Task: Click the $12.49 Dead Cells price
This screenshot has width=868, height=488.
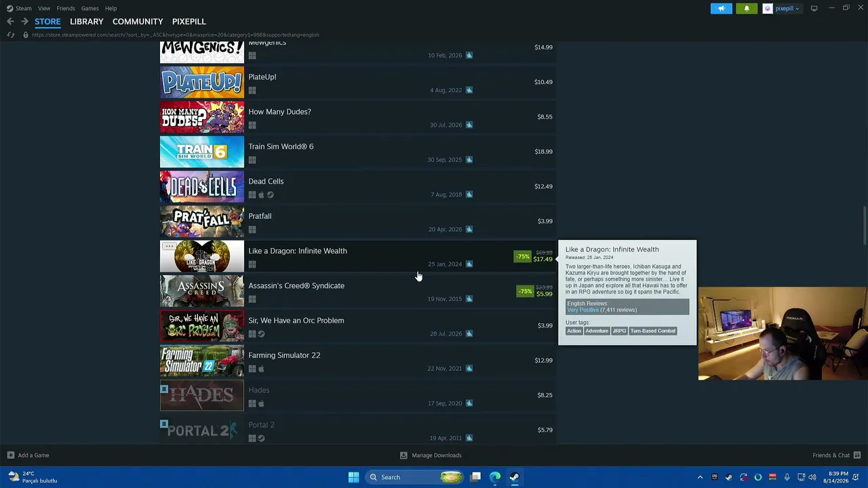Action: [x=543, y=186]
